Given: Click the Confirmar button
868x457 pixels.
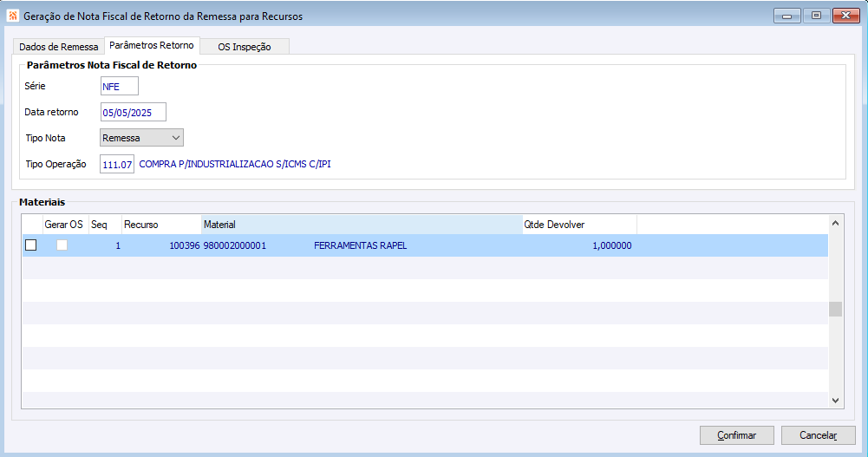Looking at the screenshot, I should 736,435.
